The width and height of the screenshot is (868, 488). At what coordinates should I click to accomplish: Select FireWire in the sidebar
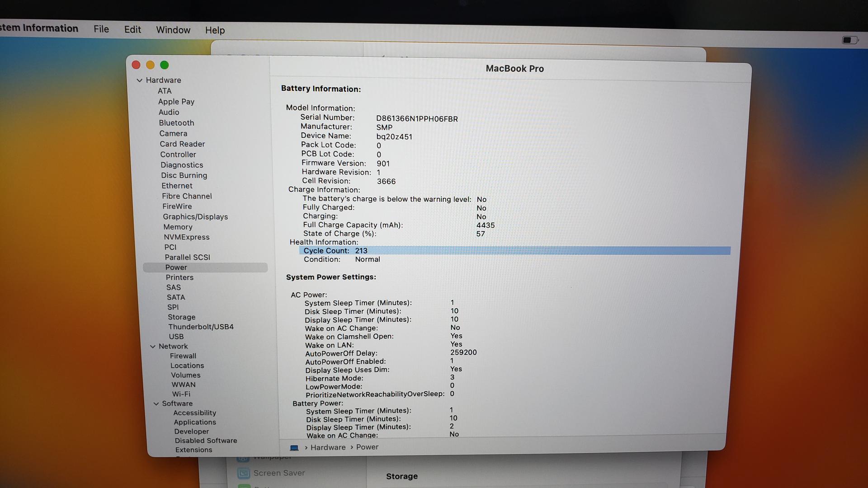(177, 206)
